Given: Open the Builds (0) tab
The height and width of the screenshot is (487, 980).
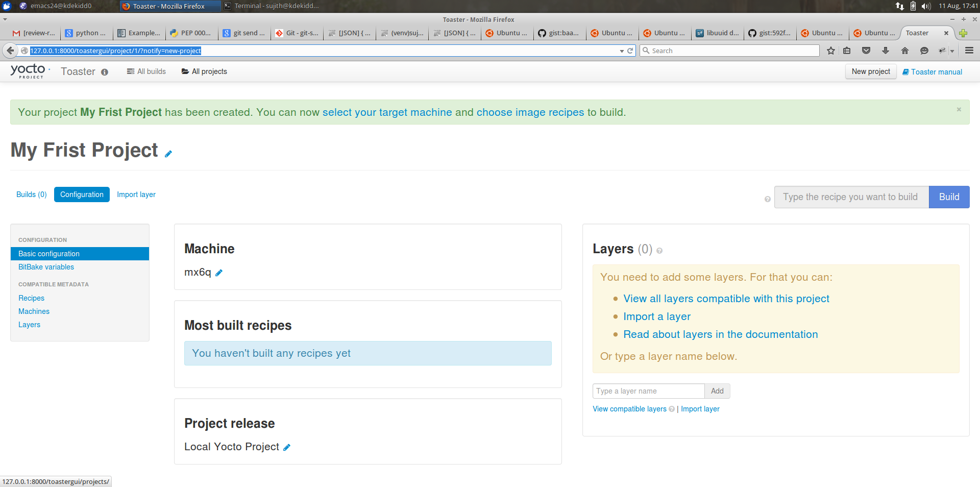Looking at the screenshot, I should pos(32,194).
